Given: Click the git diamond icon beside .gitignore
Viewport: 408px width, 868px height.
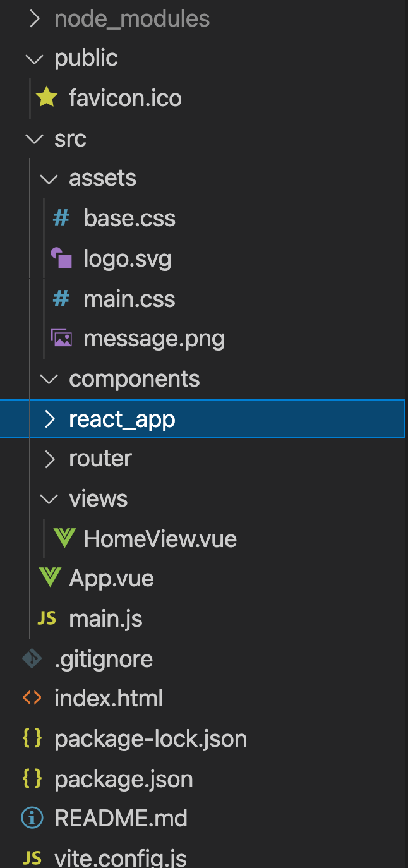Looking at the screenshot, I should (x=32, y=659).
